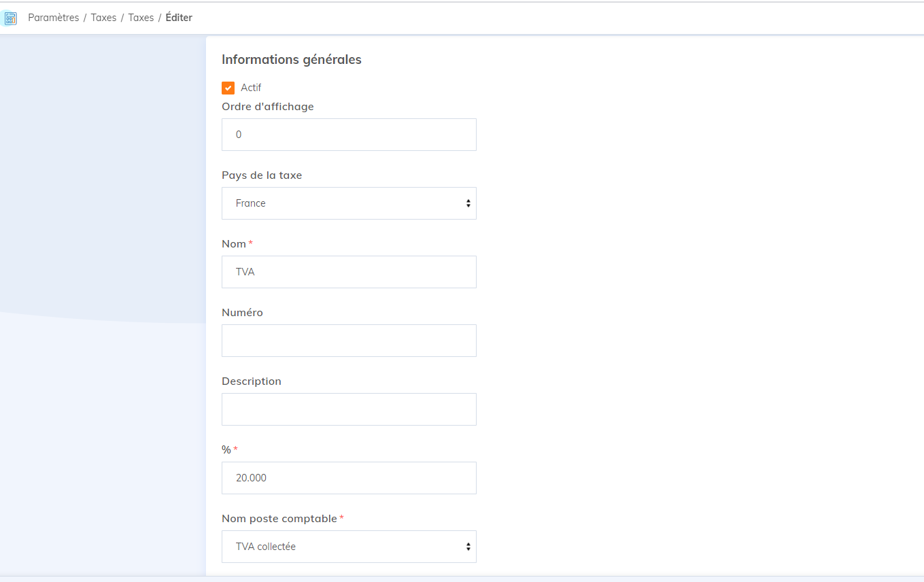Click the Éditer breadcrumb item
924x582 pixels.
pyautogui.click(x=179, y=18)
